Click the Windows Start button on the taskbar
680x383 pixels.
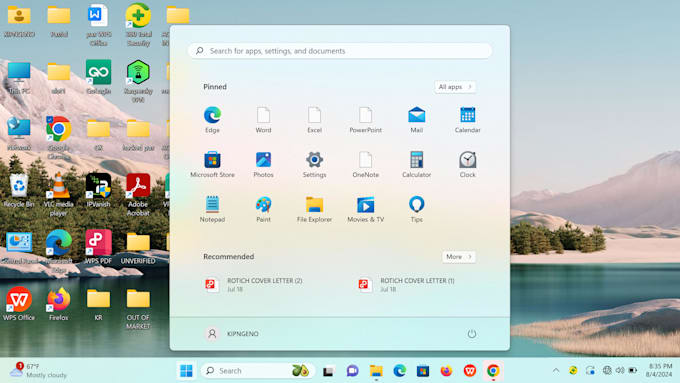(186, 371)
